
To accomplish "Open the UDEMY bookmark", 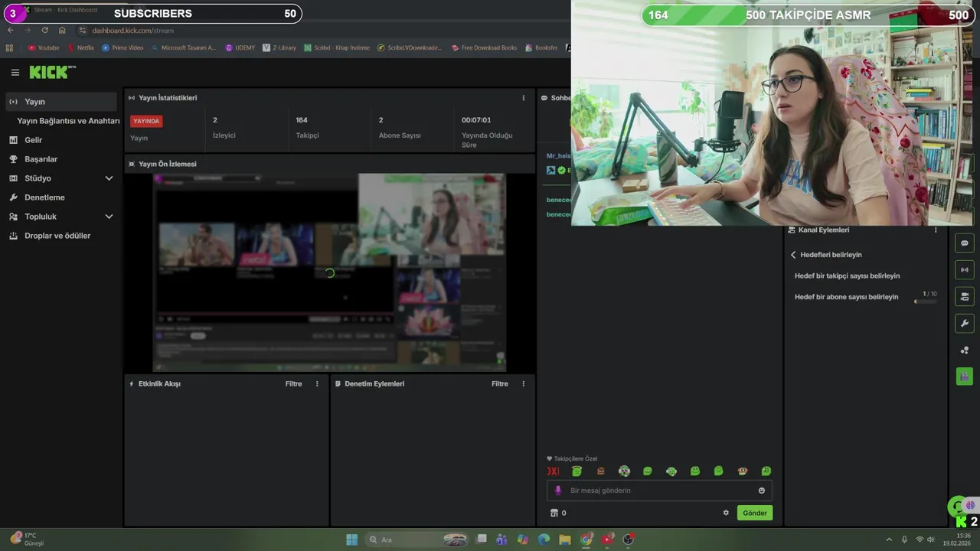I will (240, 47).
